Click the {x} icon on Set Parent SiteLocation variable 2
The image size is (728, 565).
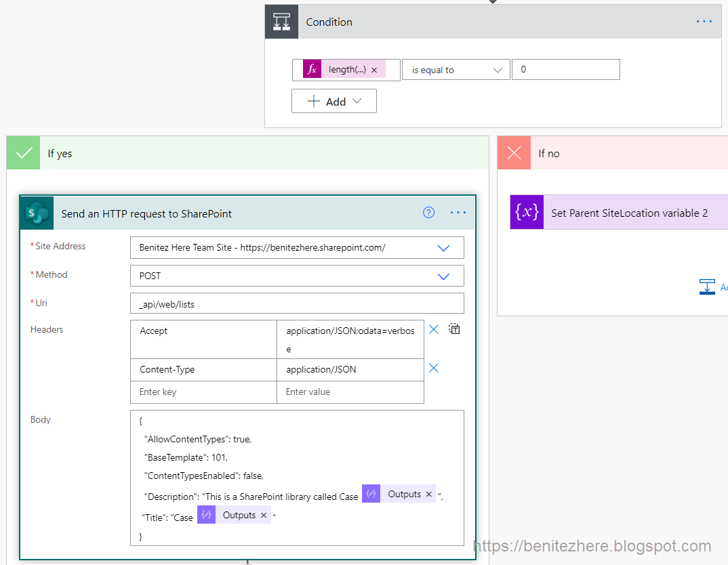(527, 212)
